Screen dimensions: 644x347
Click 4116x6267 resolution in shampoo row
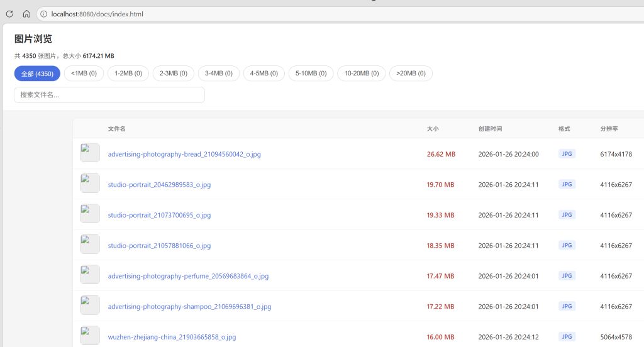pos(616,306)
